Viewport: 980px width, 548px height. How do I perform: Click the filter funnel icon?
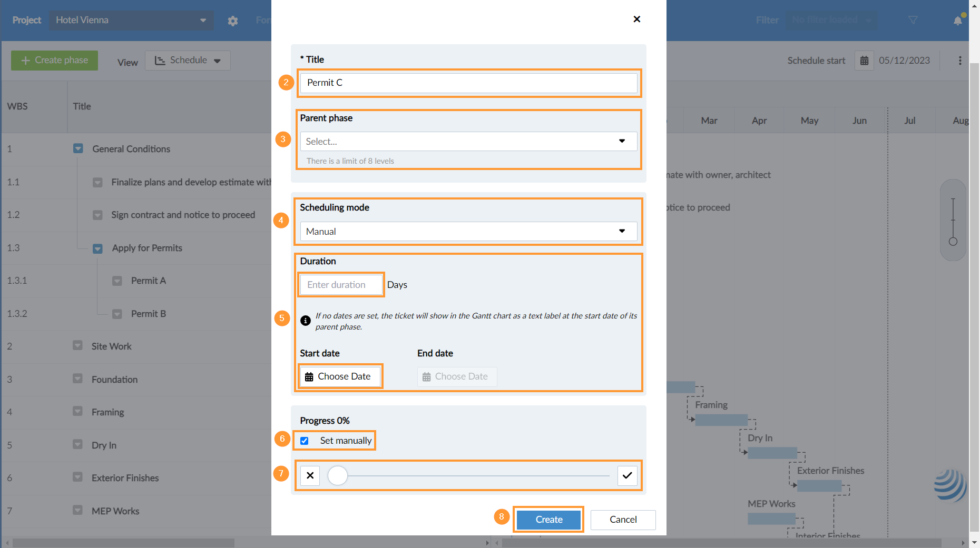913,20
